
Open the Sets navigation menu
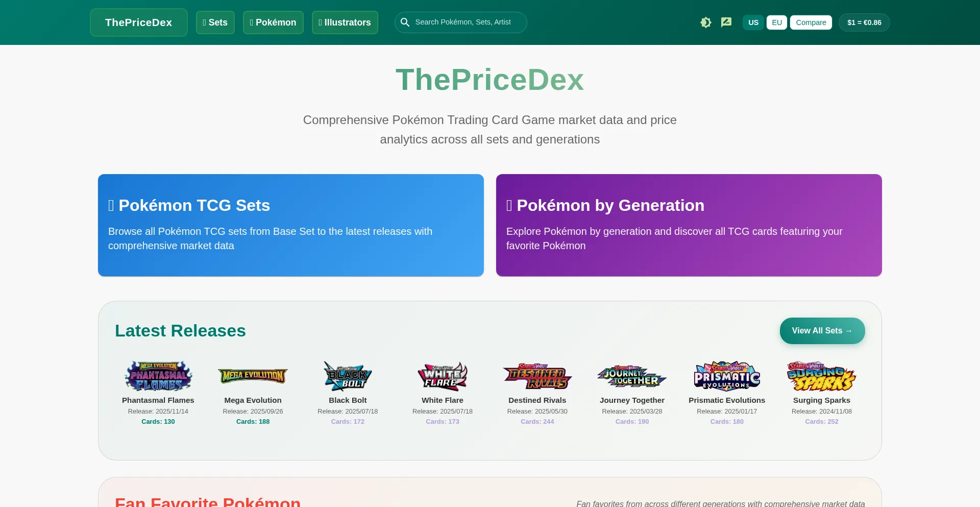click(x=215, y=22)
